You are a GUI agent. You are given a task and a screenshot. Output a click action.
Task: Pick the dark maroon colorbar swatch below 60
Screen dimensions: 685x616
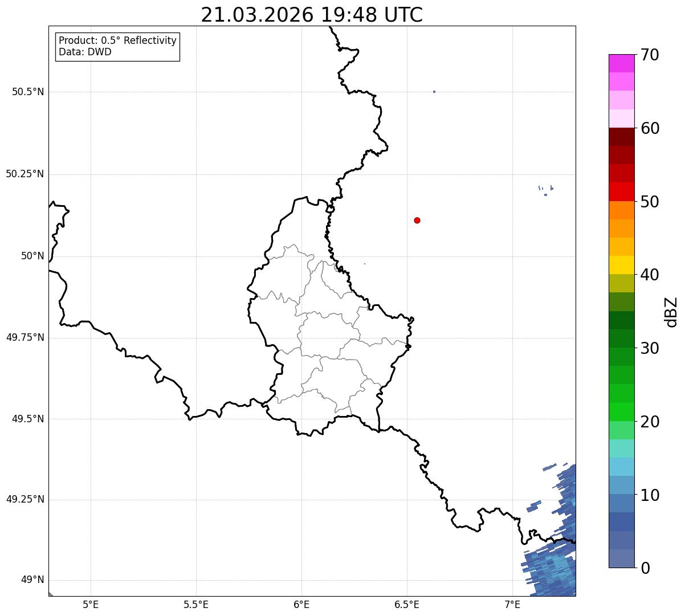[621, 137]
